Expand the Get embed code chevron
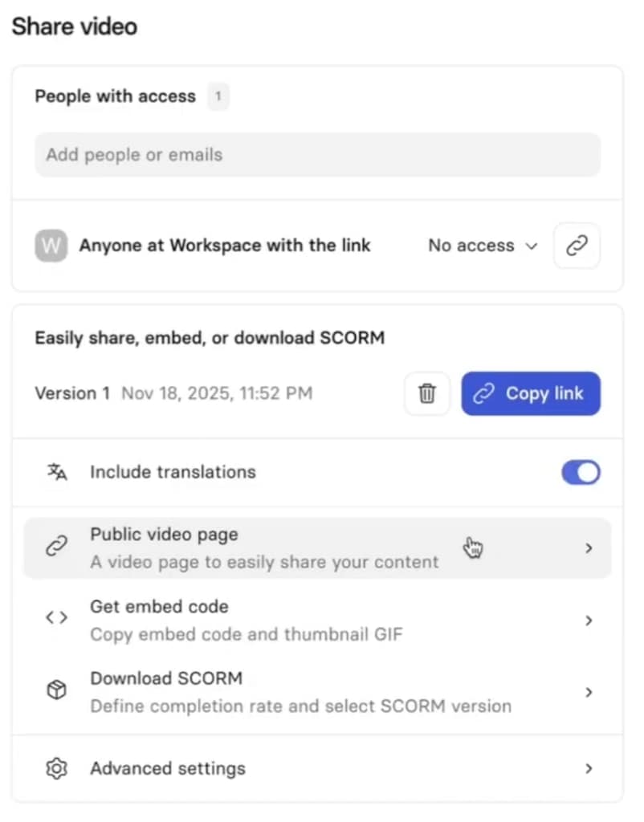This screenshot has width=644, height=822. [x=589, y=620]
